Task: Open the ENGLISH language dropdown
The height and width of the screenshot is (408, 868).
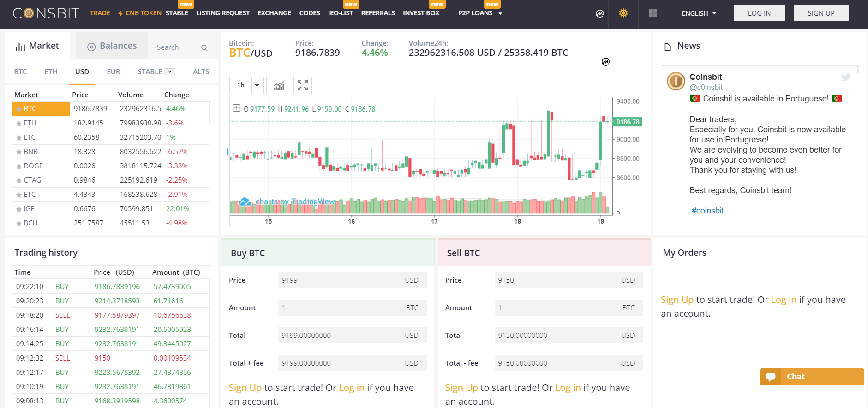Action: point(699,13)
